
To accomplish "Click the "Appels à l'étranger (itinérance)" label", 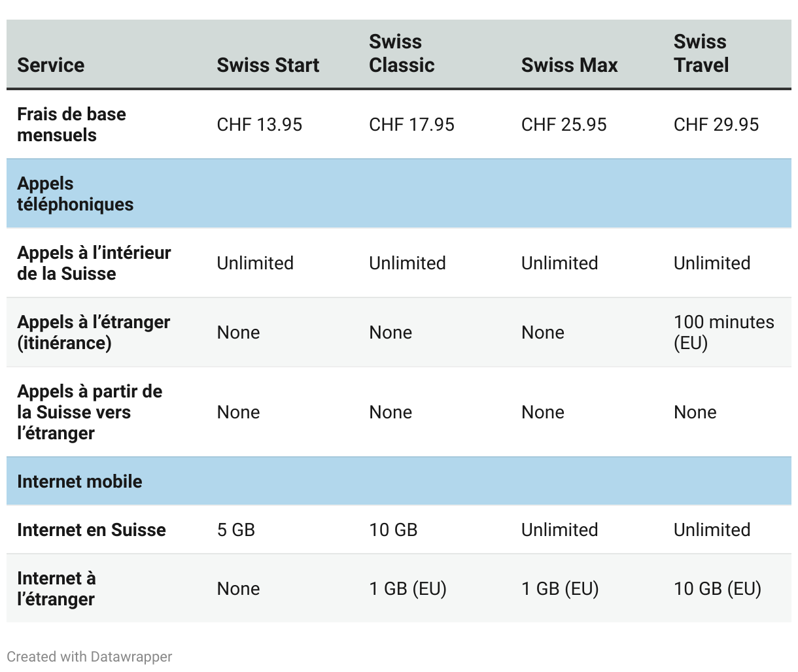I will tap(94, 332).
